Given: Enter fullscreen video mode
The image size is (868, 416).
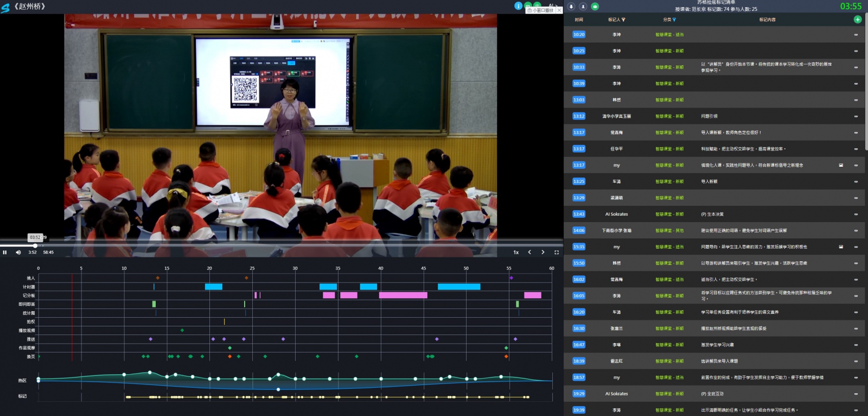Looking at the screenshot, I should [x=556, y=252].
